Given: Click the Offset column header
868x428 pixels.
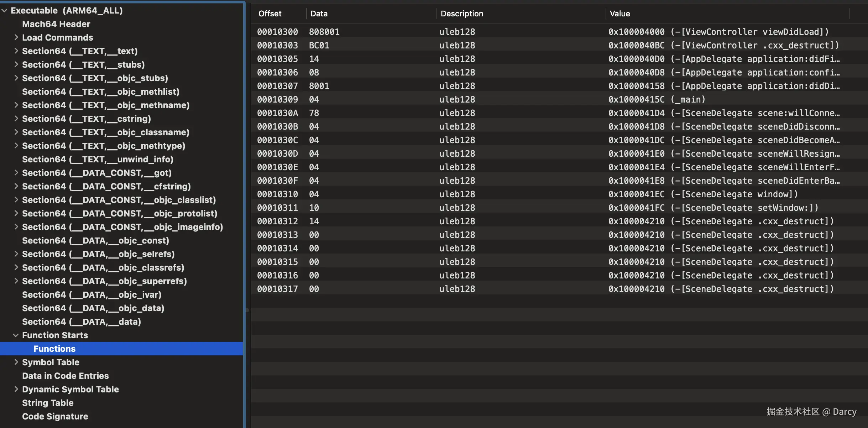Looking at the screenshot, I should (x=270, y=14).
